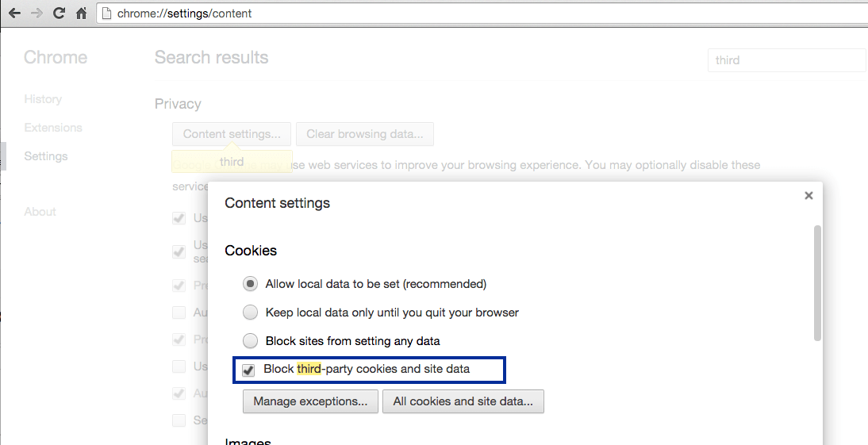Open Extensions in the sidebar
Screen dimensions: 868x445
53,128
